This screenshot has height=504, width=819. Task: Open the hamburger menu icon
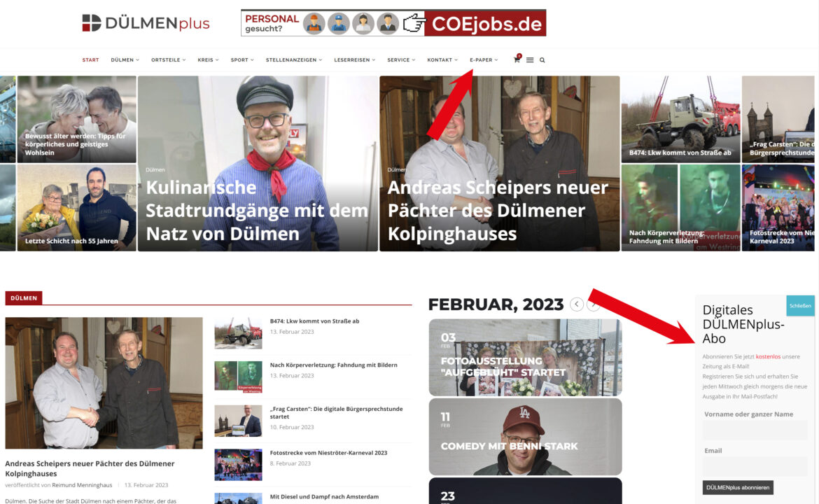pyautogui.click(x=530, y=60)
